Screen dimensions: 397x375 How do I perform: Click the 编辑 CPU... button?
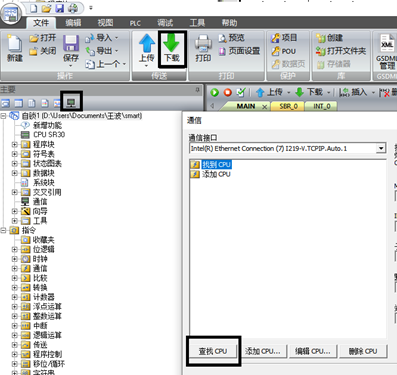point(313,351)
